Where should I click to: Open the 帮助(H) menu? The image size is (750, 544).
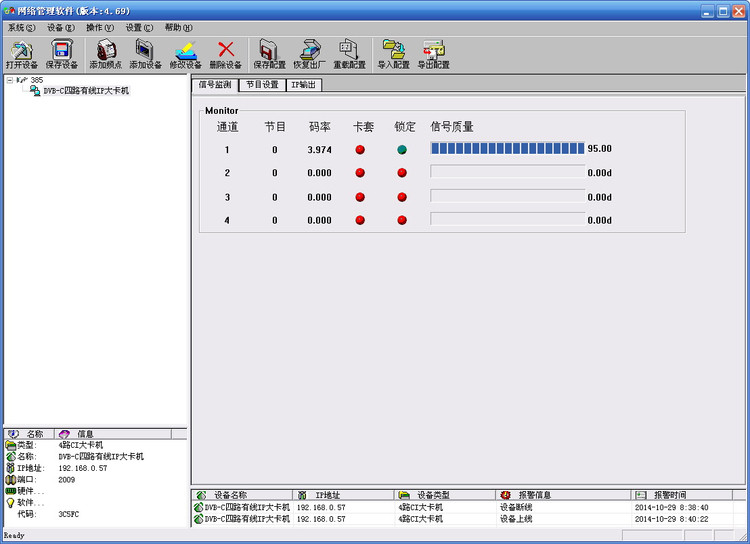point(178,28)
